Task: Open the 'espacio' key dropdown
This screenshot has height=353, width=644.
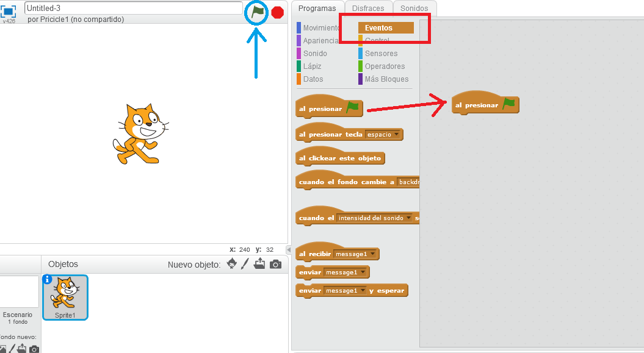Action: (383, 135)
